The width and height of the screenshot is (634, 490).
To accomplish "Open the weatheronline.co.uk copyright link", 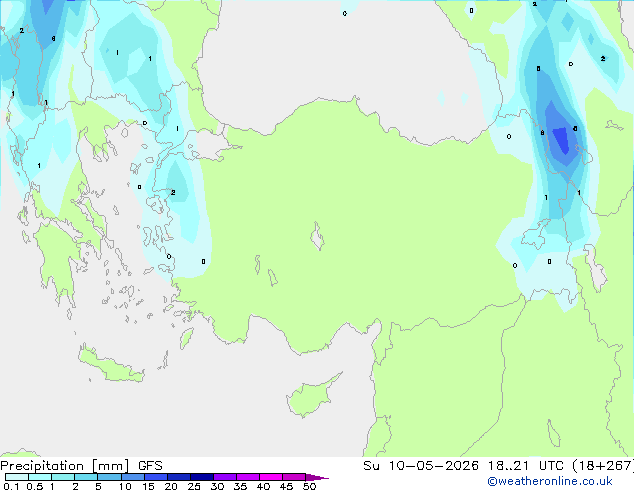I will [550, 481].
